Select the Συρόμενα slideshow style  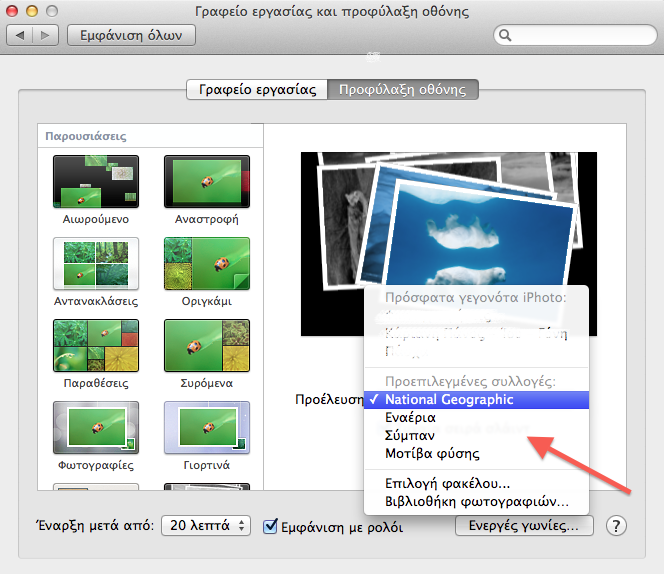click(x=207, y=346)
